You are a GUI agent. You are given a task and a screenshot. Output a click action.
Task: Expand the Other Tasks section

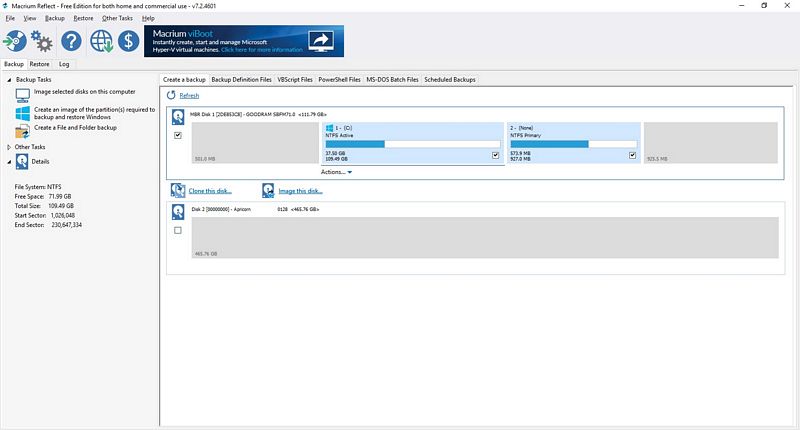(x=9, y=147)
